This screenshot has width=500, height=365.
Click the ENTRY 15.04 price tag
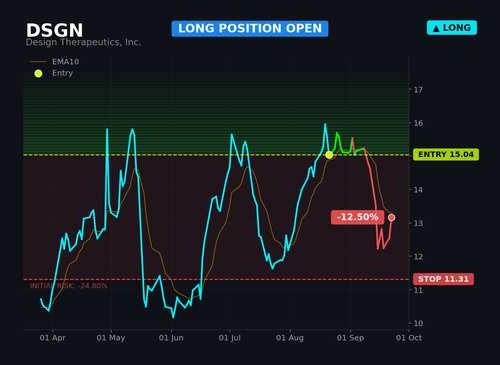[x=446, y=155]
